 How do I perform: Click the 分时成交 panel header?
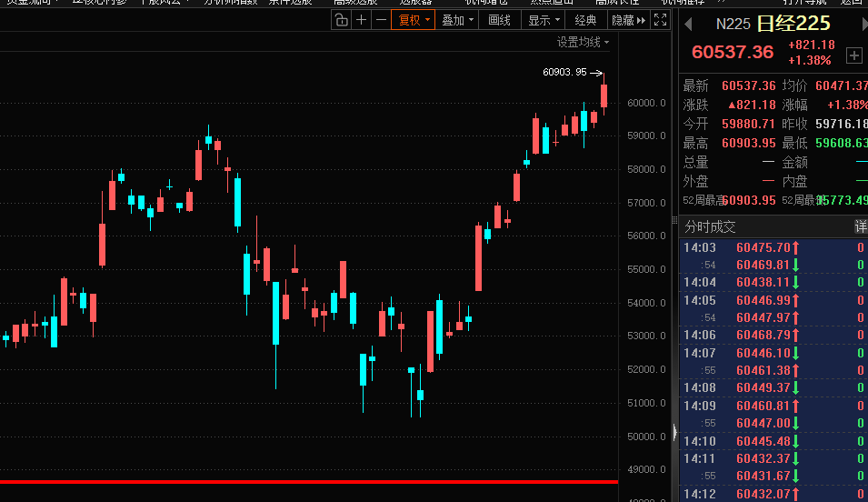click(x=711, y=226)
